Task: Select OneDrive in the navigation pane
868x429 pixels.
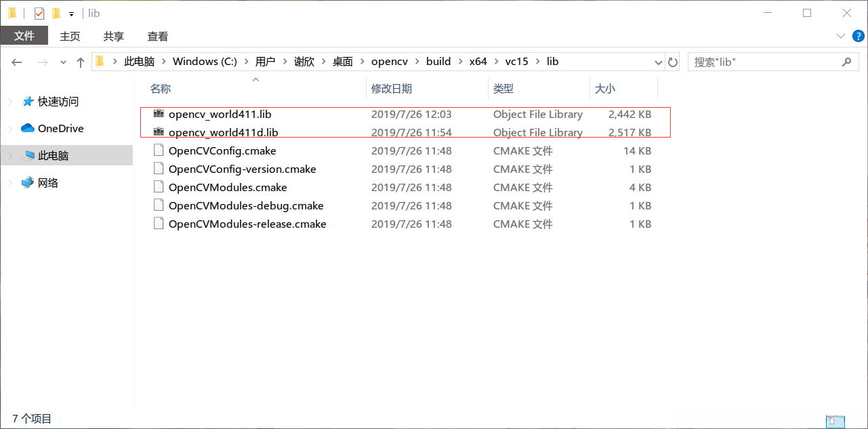Action: coord(61,129)
